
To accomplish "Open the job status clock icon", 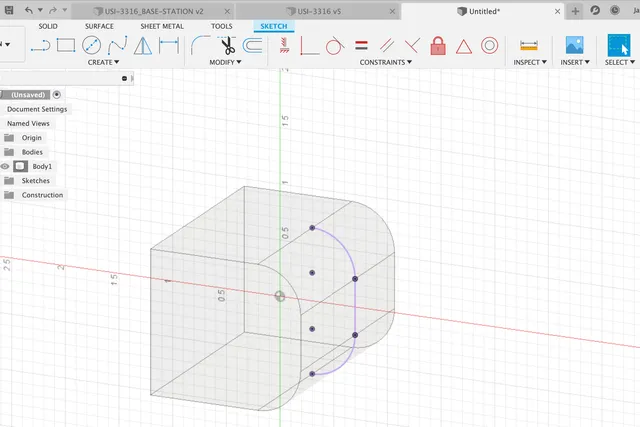I will [x=614, y=10].
